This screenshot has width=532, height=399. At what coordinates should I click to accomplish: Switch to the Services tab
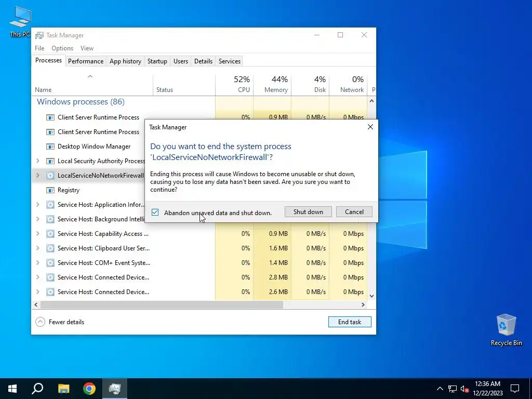(229, 61)
